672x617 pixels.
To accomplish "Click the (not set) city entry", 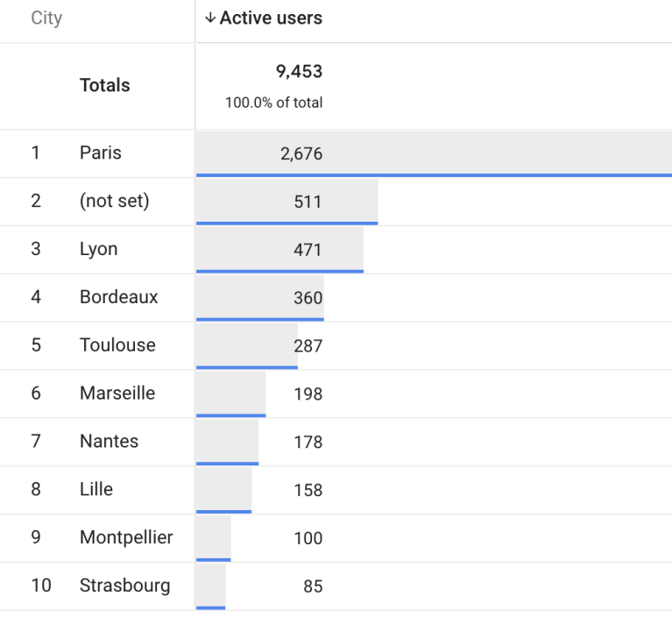I will coord(114,202).
